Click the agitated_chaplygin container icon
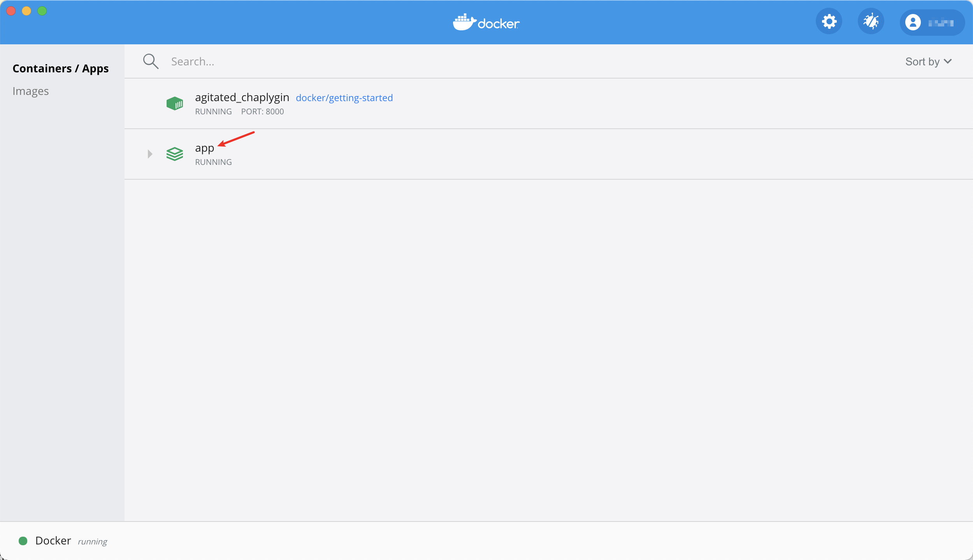This screenshot has height=560, width=973. coord(175,103)
